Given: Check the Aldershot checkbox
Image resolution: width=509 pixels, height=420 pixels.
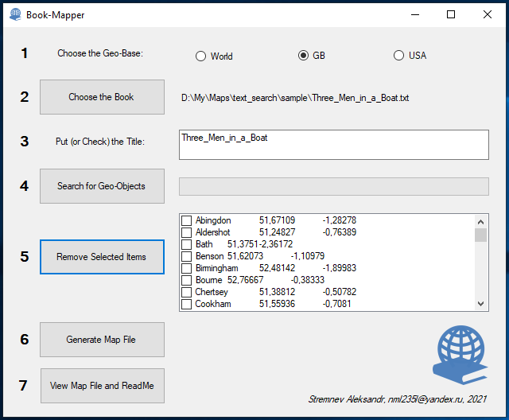Looking at the screenshot, I should click(x=186, y=232).
